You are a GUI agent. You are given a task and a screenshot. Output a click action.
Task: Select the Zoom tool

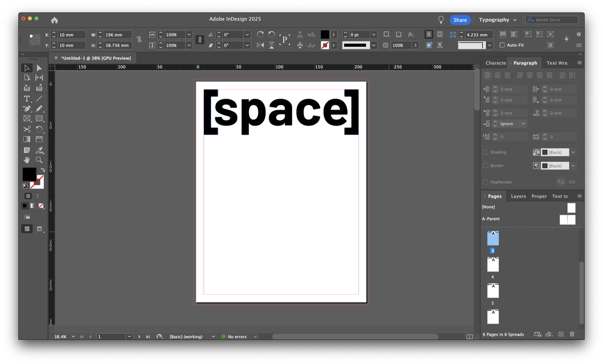point(39,160)
